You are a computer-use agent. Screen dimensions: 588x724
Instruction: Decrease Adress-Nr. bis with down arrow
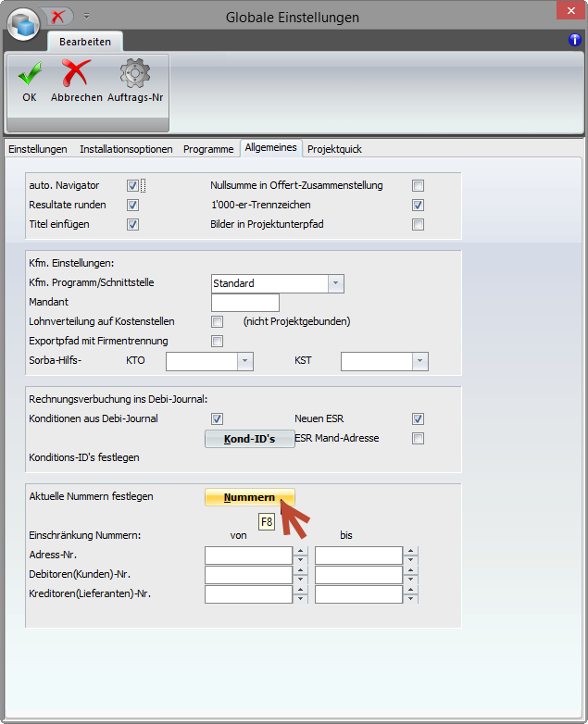click(410, 559)
